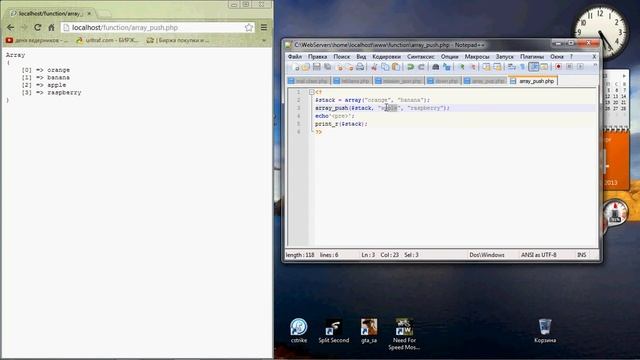Click 'Ln : 3' in the status bar
The width and height of the screenshot is (640, 360).
point(368,255)
